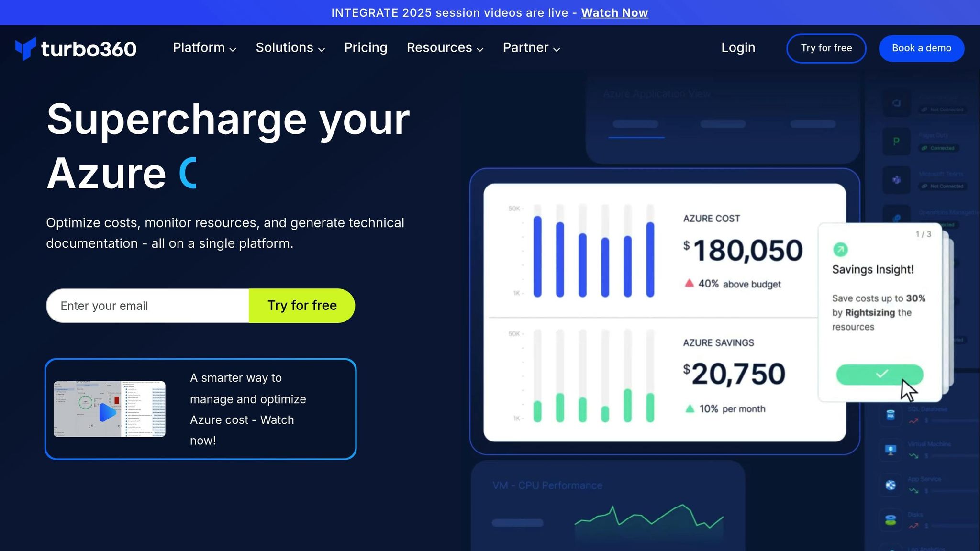
Task: Click the Book a demo button
Action: pos(922,48)
